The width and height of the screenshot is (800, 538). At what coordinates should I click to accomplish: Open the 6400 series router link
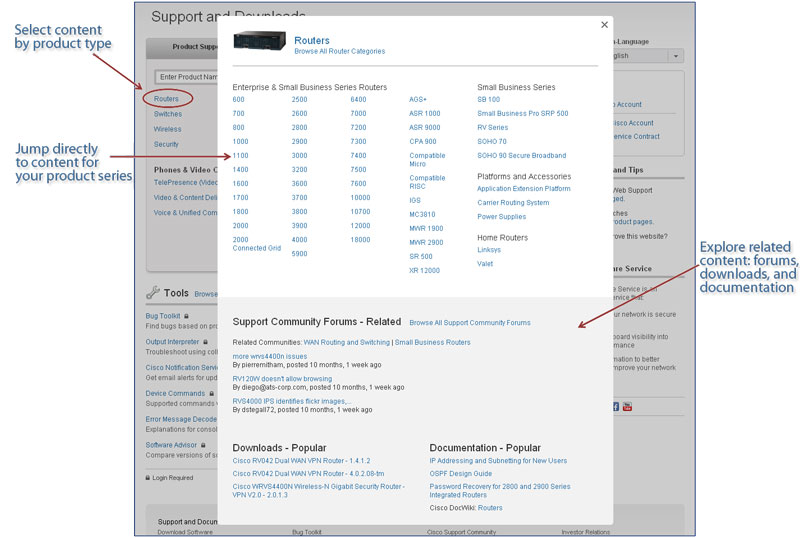[358, 100]
